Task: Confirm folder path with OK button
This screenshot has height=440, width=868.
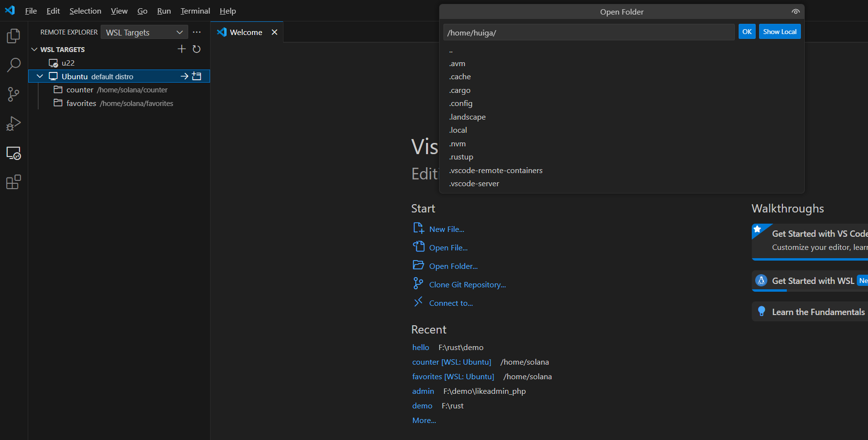Action: [x=747, y=32]
